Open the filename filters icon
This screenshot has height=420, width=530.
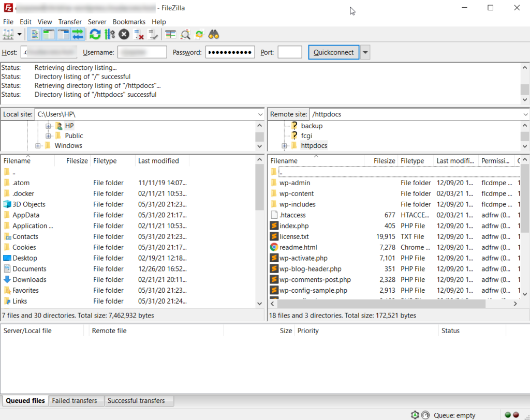[x=171, y=35]
